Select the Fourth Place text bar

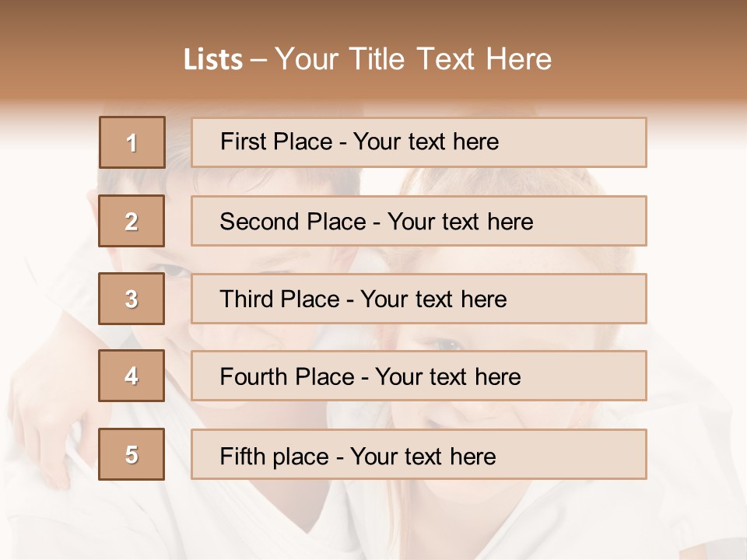[419, 376]
